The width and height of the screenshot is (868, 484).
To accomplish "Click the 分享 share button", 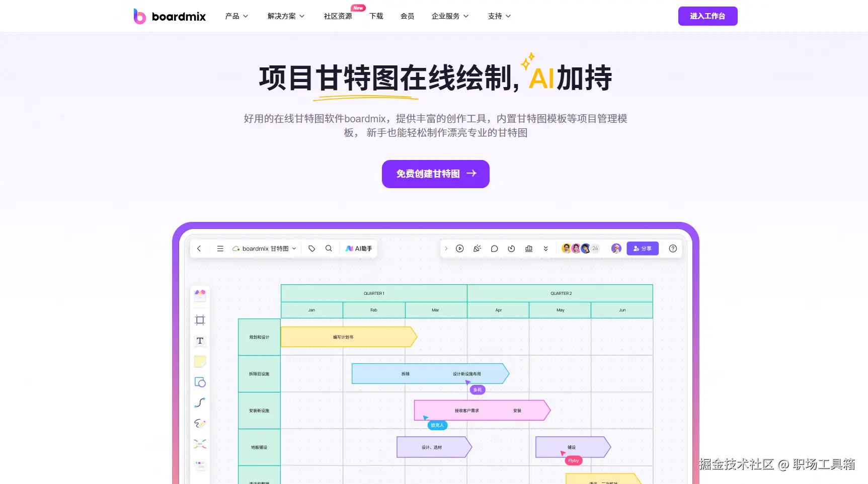I will 643,249.
